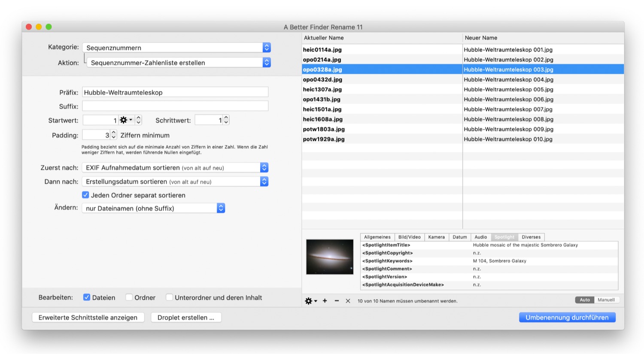Click the SpotlightKeywords metadata row
The height and width of the screenshot is (354, 644).
point(489,261)
